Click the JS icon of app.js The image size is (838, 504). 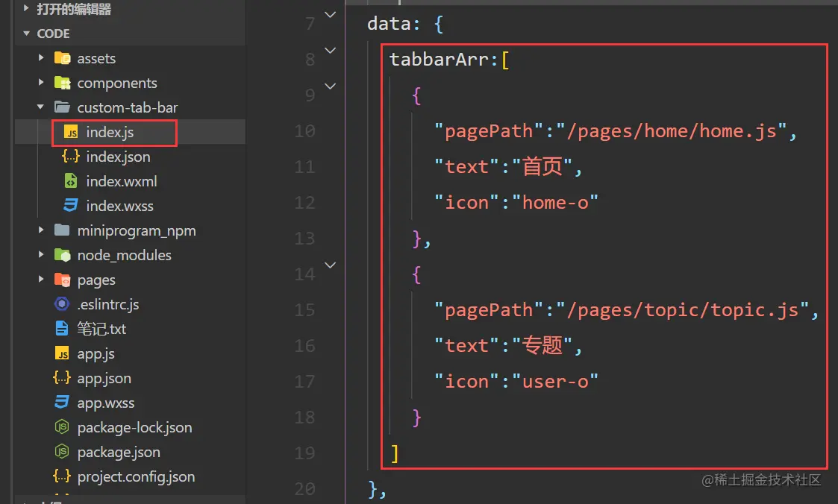coord(62,353)
